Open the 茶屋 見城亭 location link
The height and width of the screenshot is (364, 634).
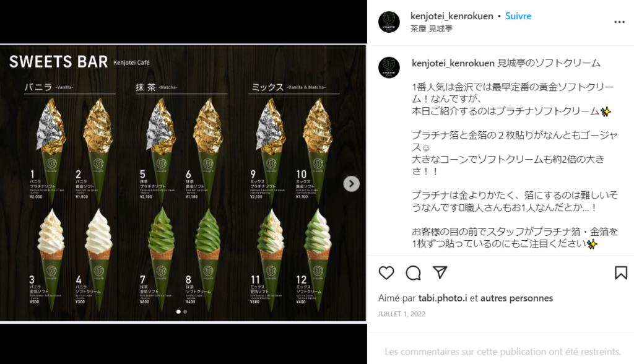pos(432,28)
